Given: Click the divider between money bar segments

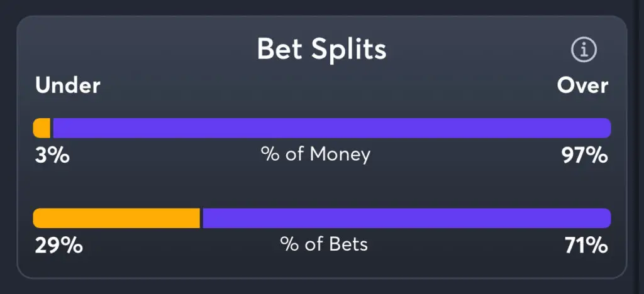Looking at the screenshot, I should click(x=52, y=128).
